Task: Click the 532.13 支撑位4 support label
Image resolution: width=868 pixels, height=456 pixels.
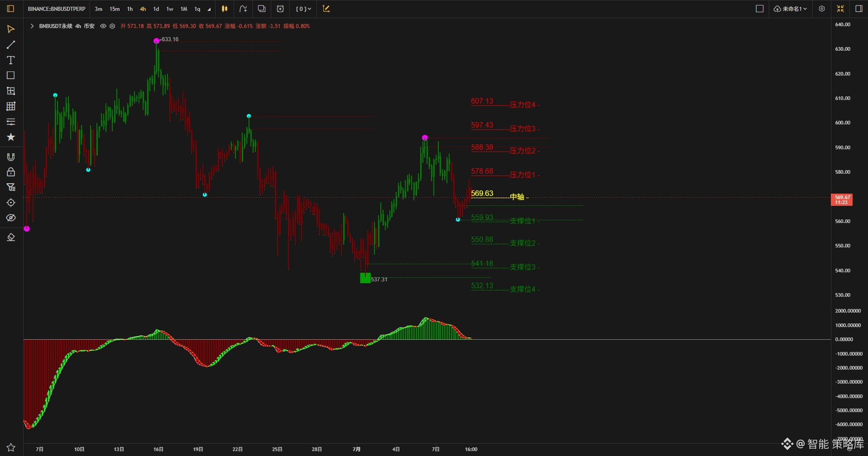Action: [x=505, y=287]
